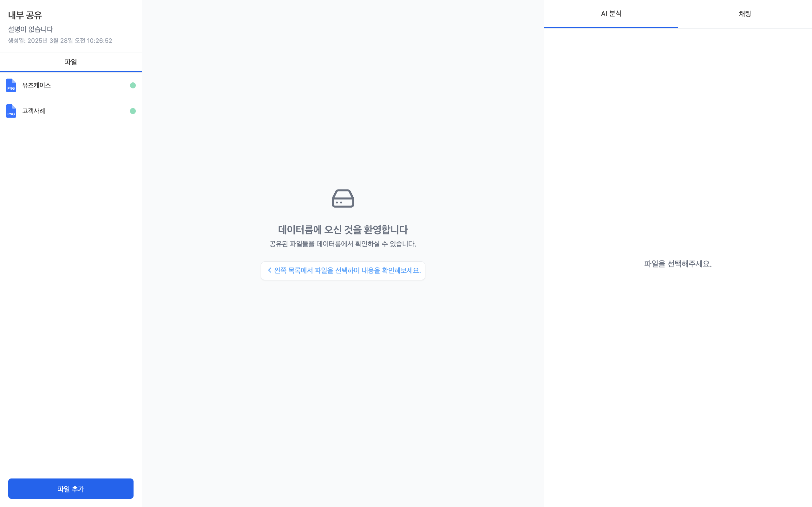The image size is (812, 507).
Task: Toggle the green status dot for 고객사례
Action: coord(133,111)
